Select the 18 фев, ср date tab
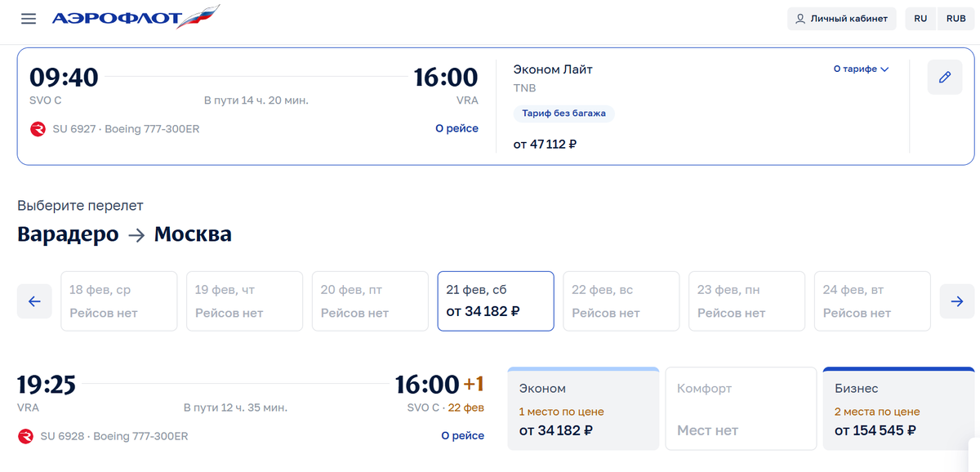 click(119, 301)
